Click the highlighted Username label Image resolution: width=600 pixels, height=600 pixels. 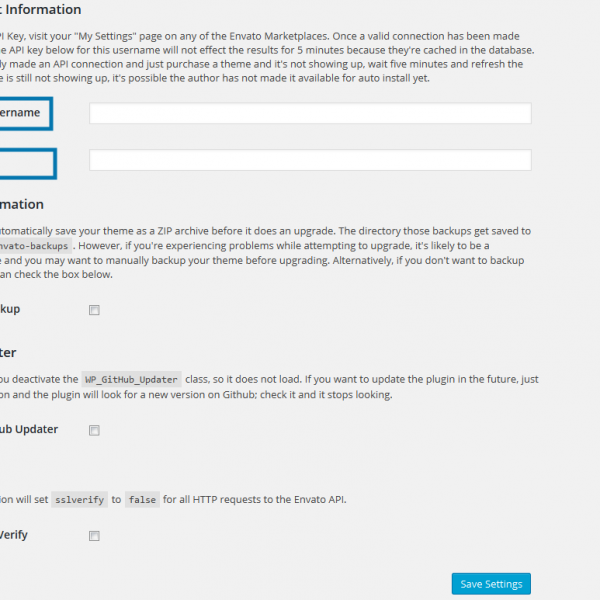22,113
